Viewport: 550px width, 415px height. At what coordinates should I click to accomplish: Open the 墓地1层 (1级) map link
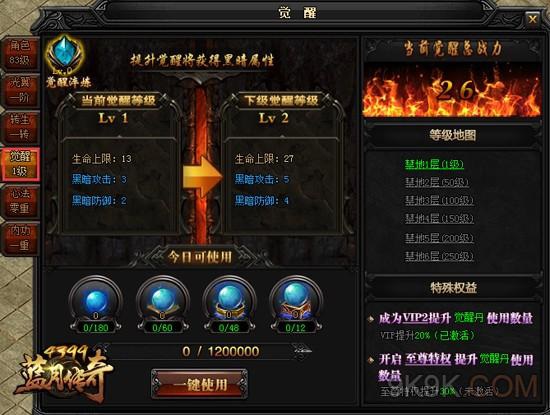point(434,164)
